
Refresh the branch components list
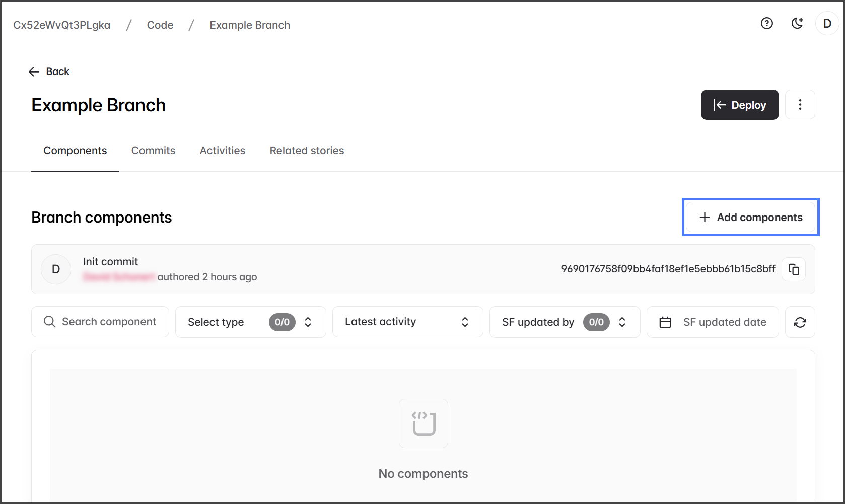[800, 322]
